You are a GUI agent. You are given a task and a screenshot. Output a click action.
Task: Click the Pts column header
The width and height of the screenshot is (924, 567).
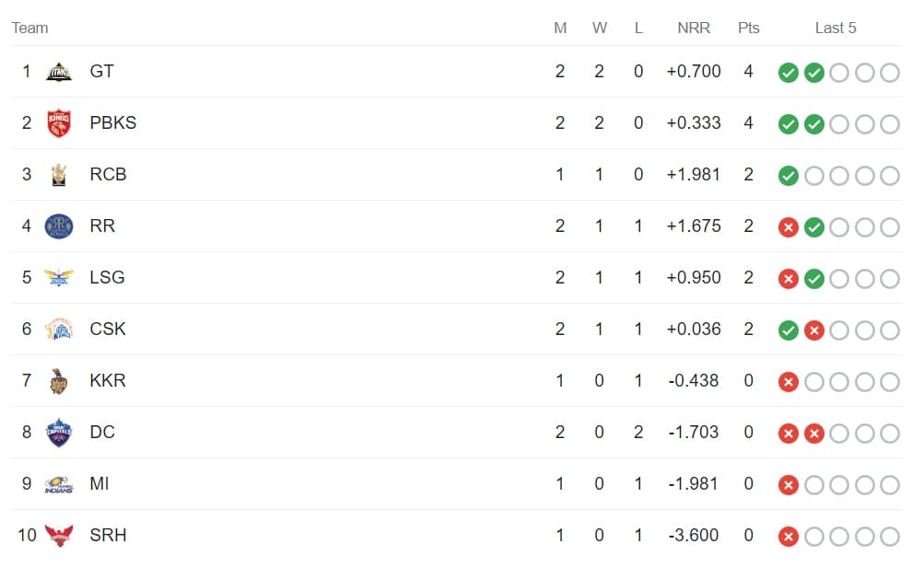[748, 28]
